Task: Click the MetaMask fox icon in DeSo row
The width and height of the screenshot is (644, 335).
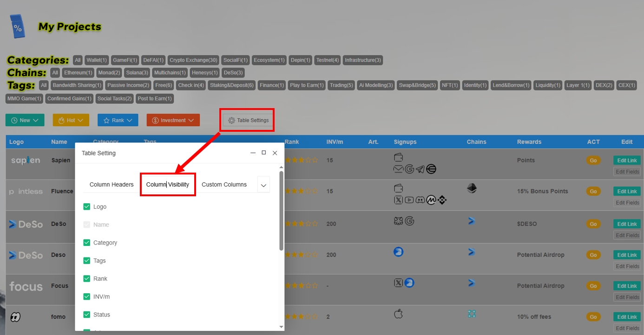Action: [398, 221]
